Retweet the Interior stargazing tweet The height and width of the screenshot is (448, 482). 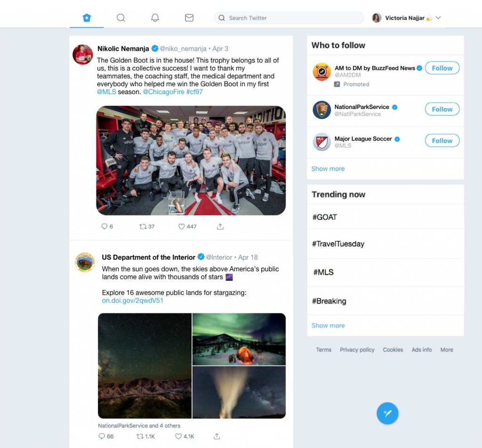[x=140, y=436]
